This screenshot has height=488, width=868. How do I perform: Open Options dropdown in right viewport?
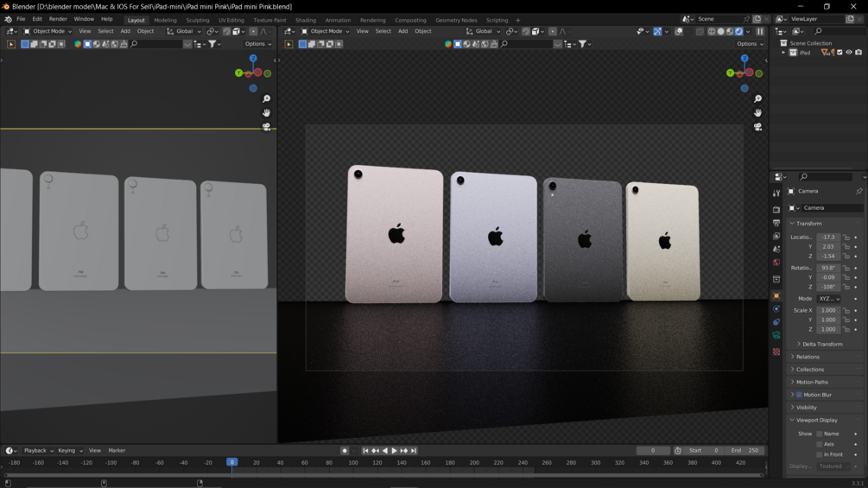pyautogui.click(x=750, y=44)
